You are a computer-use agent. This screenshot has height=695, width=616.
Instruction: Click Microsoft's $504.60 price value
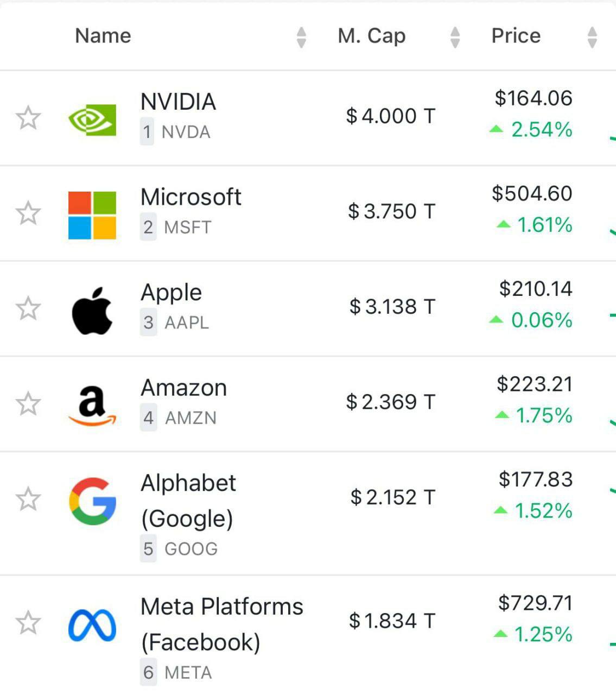point(532,193)
